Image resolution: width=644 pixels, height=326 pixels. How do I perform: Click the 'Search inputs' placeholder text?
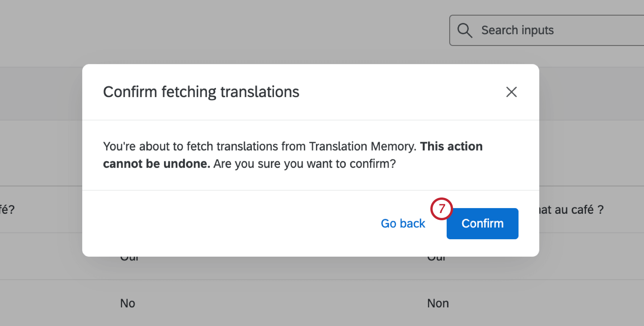tap(517, 30)
